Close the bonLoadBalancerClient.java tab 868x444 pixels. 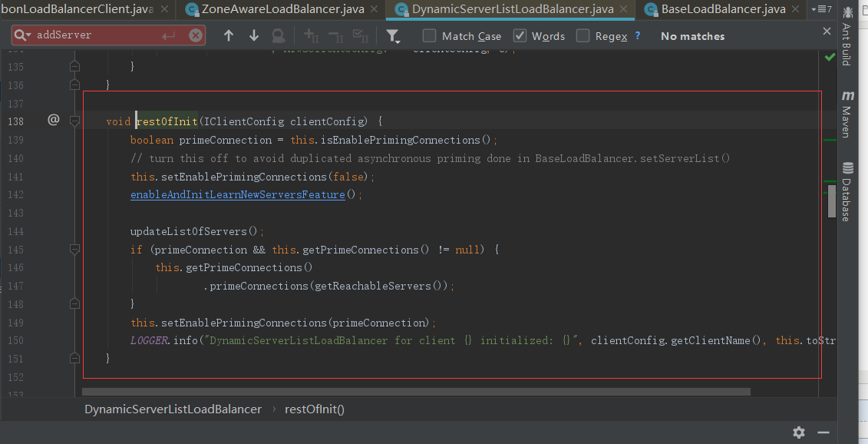[164, 9]
